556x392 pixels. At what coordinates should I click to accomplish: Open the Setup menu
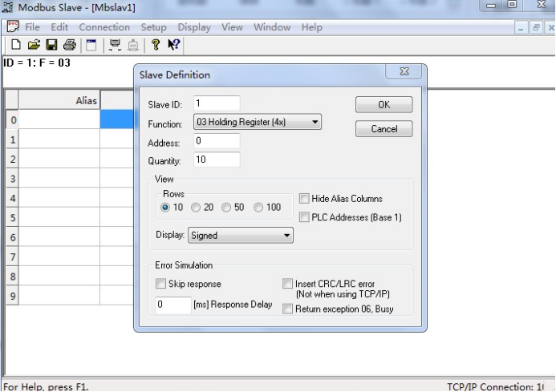tap(153, 27)
